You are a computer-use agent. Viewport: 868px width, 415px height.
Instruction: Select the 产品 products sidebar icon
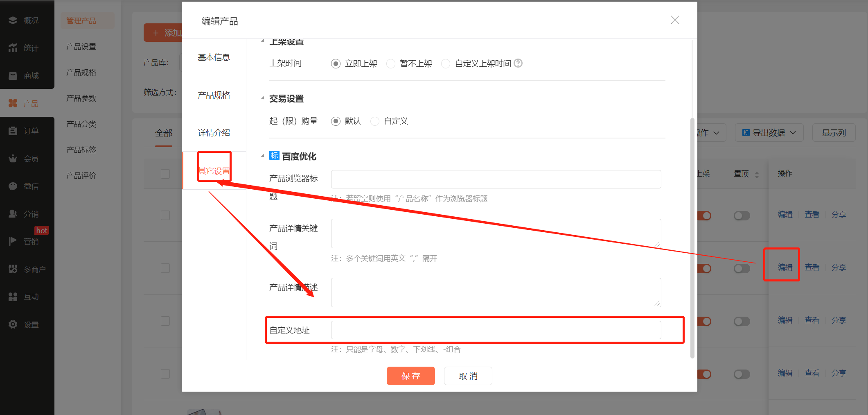coord(13,103)
